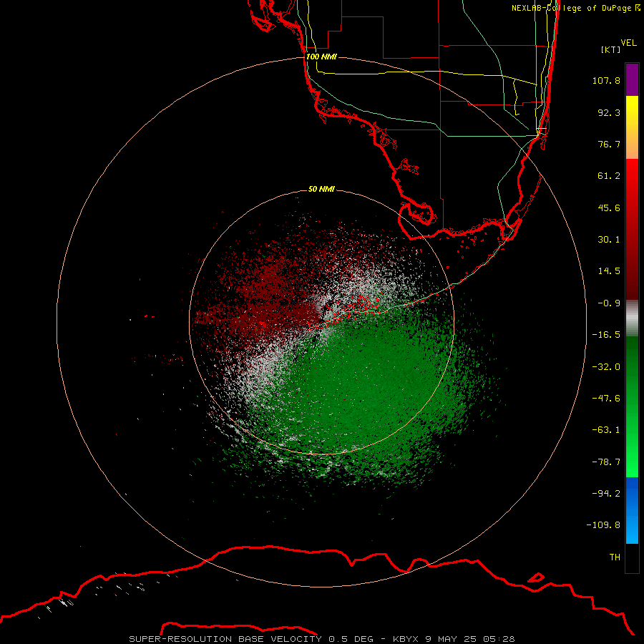Click the gray near-zero segment of the color bar
Image resolution: width=644 pixels, height=644 pixels.
(x=632, y=318)
